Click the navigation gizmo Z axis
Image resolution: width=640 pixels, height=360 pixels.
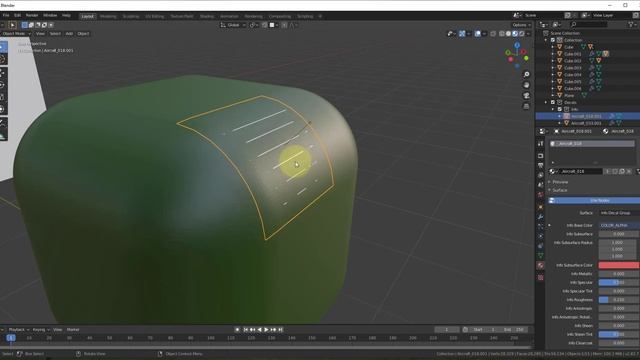[x=517, y=45]
